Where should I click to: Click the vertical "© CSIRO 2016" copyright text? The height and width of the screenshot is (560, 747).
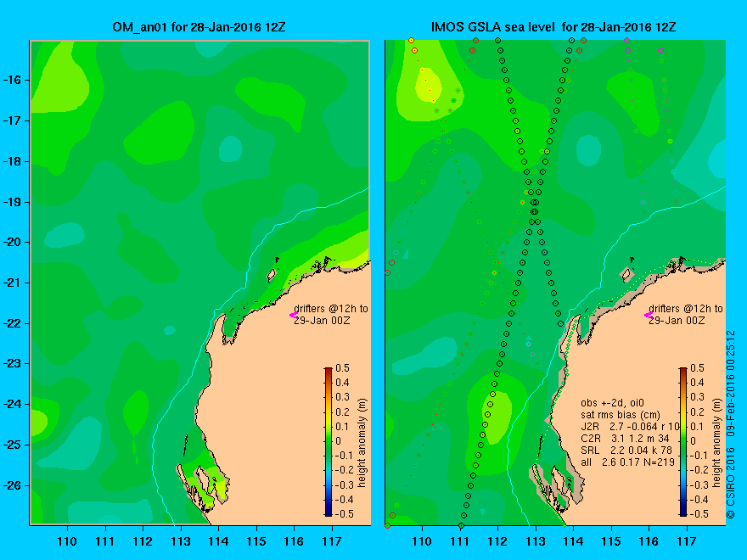tap(731, 484)
